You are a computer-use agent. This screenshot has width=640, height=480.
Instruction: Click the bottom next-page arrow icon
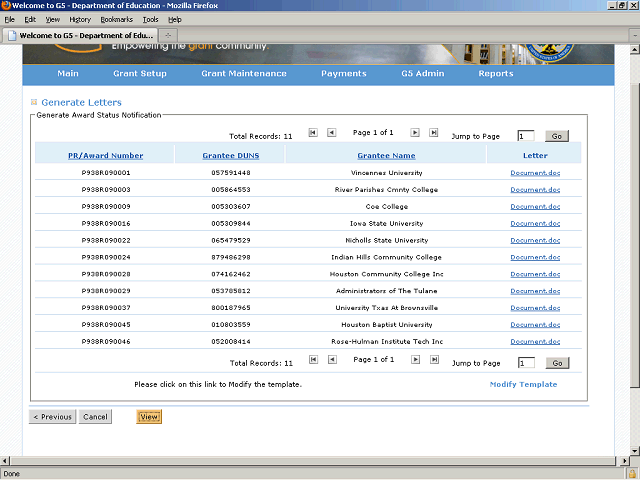[415, 359]
